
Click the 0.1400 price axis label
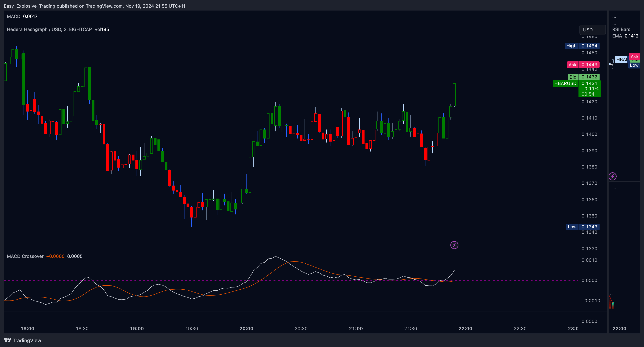(589, 134)
